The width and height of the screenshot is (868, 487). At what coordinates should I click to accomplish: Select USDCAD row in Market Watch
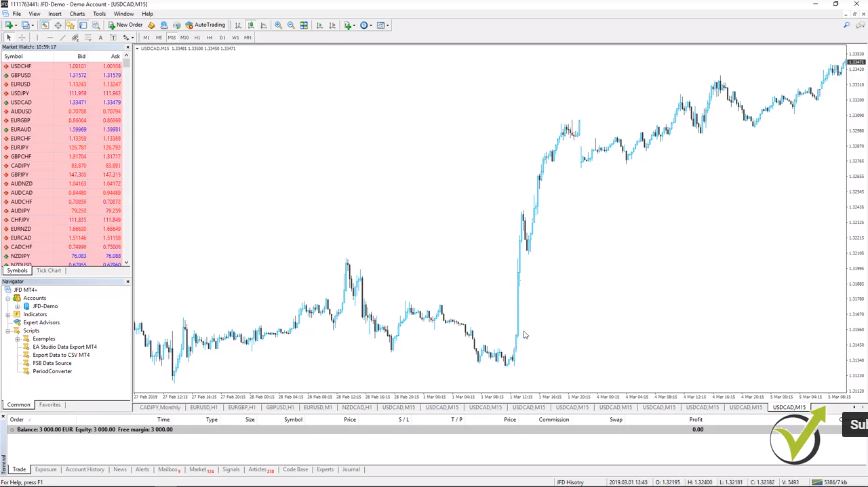coord(63,102)
